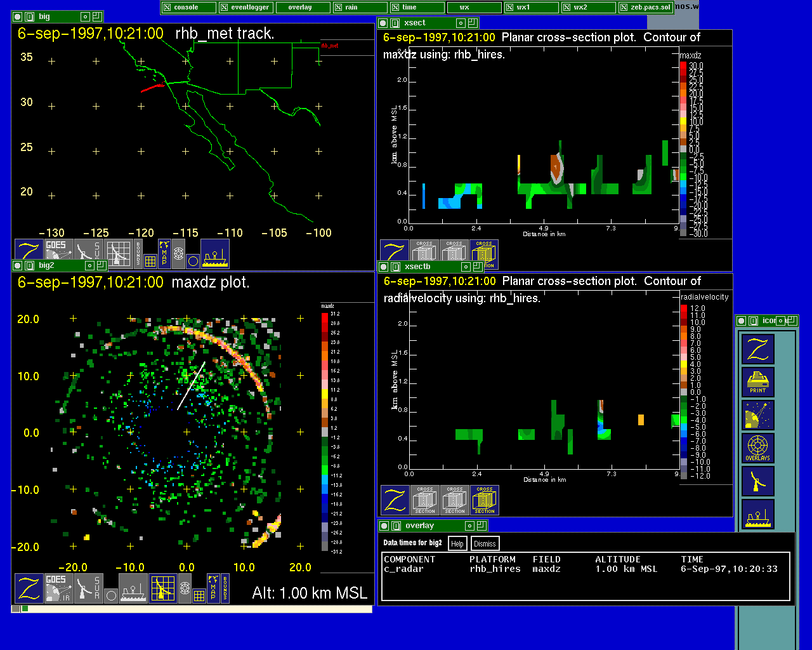Click radar dish icon in icon panel
Screen dimensions: 812x650
coord(757,482)
